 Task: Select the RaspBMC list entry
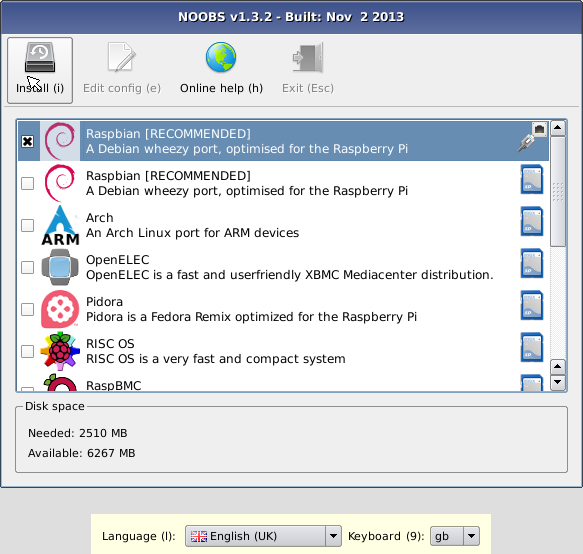(x=283, y=382)
